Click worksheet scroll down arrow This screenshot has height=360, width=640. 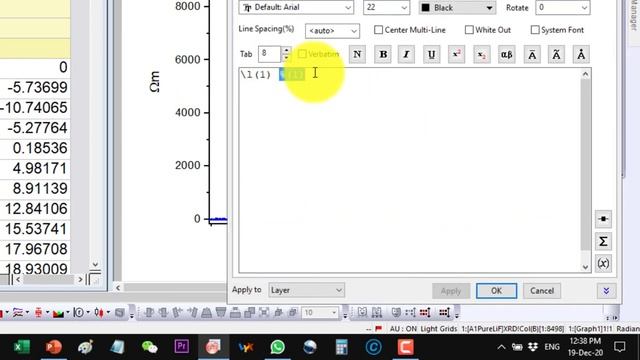coord(95,264)
